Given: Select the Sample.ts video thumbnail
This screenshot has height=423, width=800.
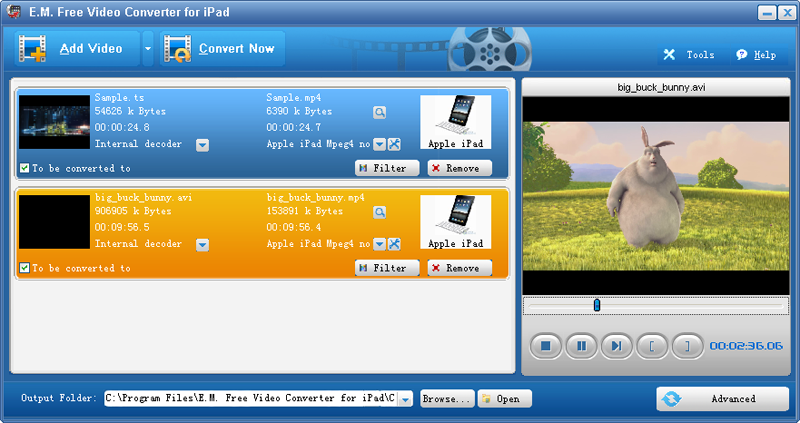Looking at the screenshot, I should click(54, 122).
